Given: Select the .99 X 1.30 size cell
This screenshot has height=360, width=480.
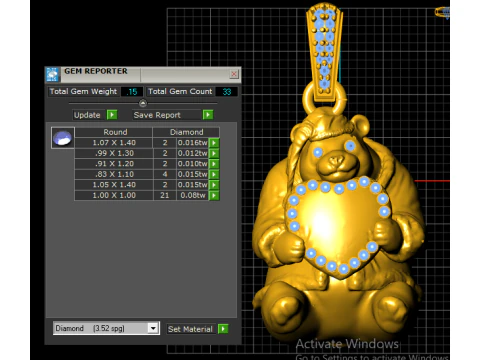Looking at the screenshot, I should coord(114,153).
